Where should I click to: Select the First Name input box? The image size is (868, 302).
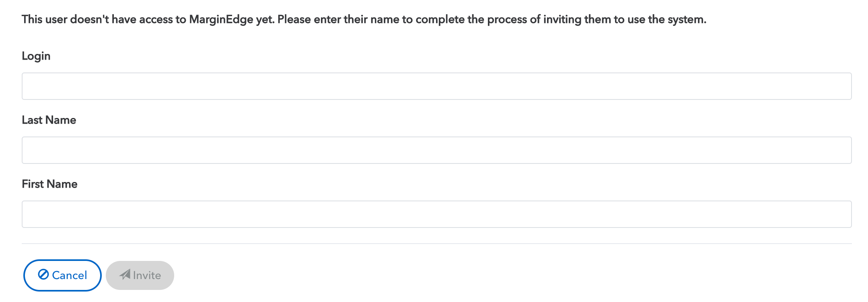436,214
